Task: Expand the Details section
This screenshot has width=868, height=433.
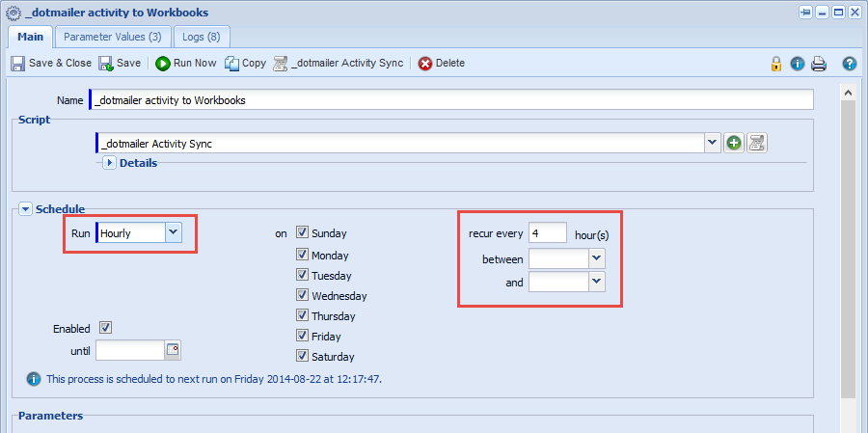Action: coord(110,163)
